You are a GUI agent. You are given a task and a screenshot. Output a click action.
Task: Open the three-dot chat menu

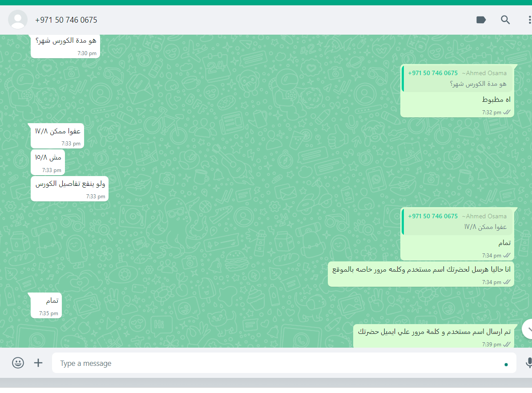tap(529, 20)
